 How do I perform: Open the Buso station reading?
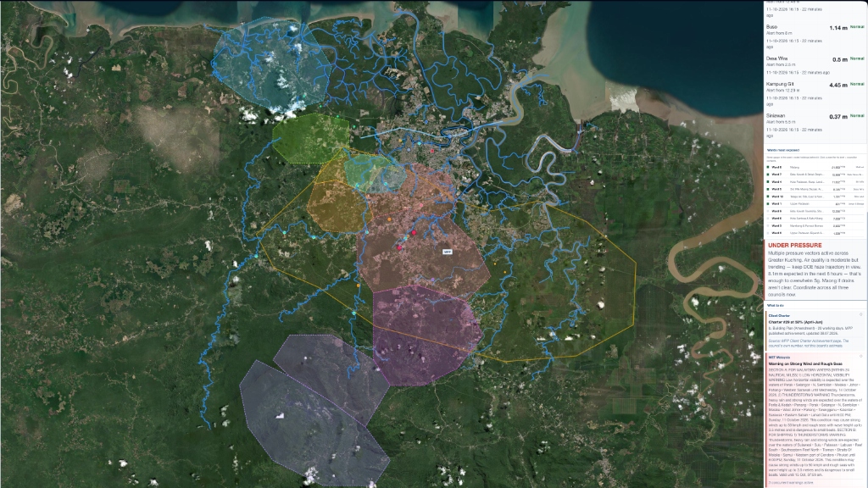[815, 36]
